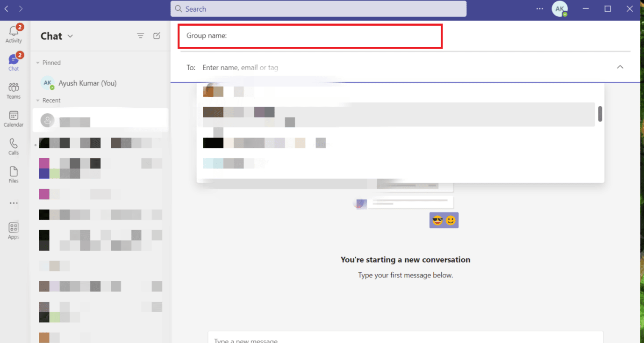This screenshot has width=644, height=343.
Task: Click the Group name field
Action: point(310,36)
